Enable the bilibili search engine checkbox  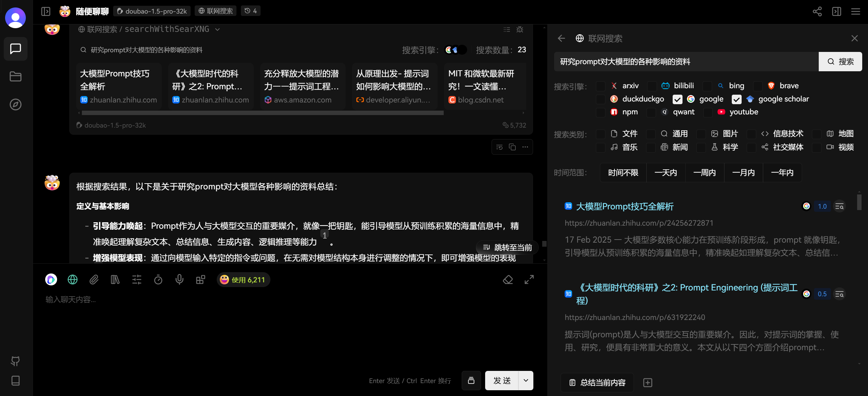coord(652,86)
